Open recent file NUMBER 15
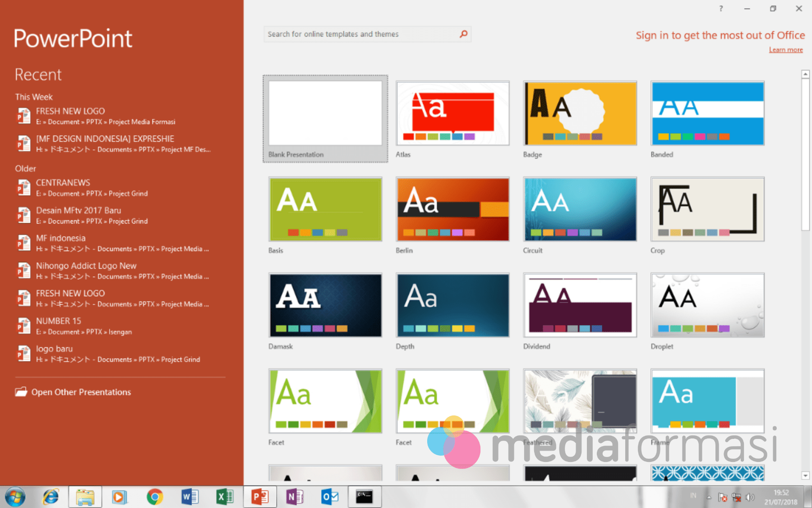The height and width of the screenshot is (508, 812). click(x=120, y=326)
